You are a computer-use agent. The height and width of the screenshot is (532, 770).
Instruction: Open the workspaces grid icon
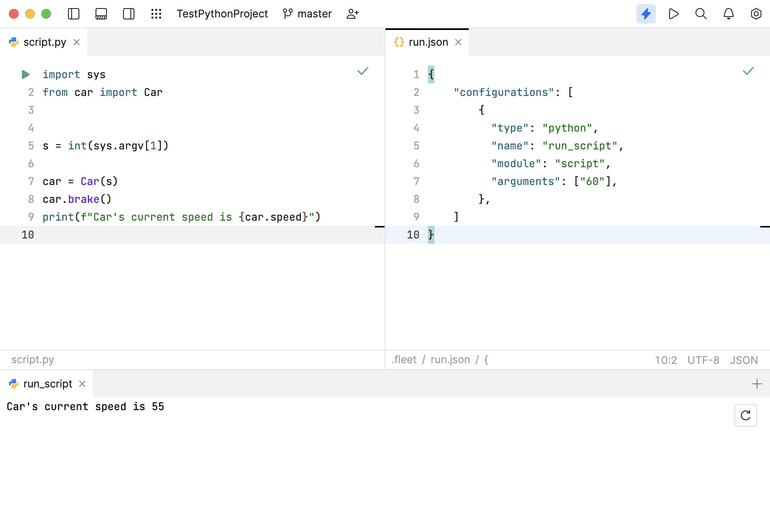click(156, 13)
